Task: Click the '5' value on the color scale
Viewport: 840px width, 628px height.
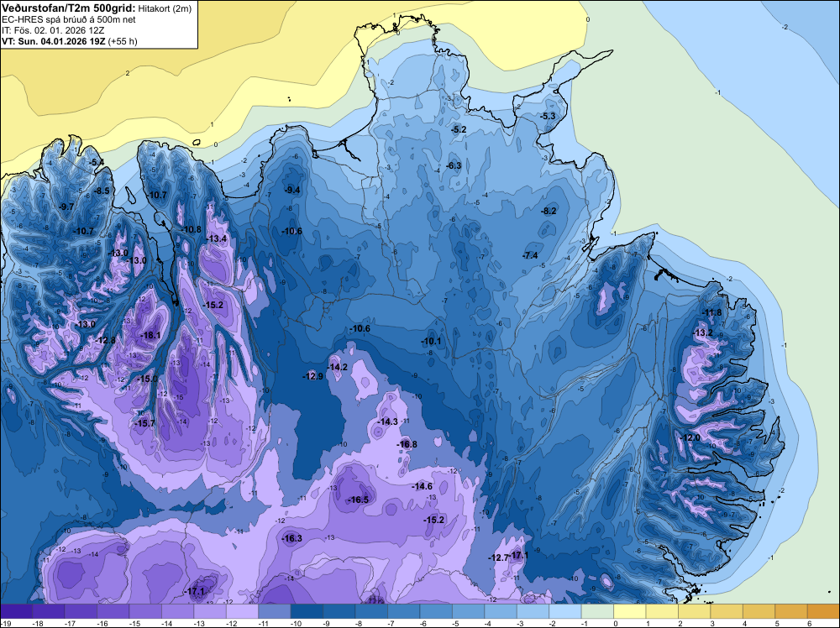Action: click(777, 624)
